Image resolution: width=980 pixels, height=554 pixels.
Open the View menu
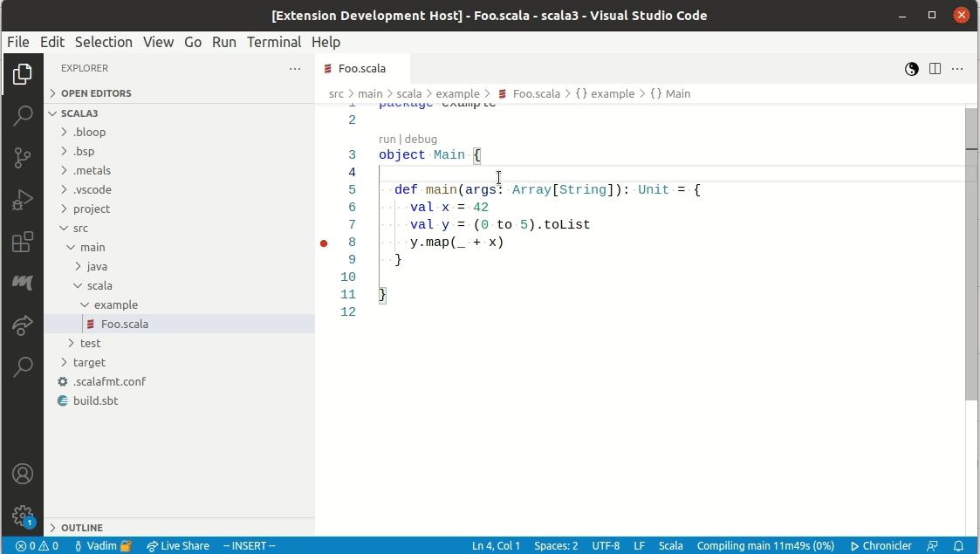click(x=158, y=42)
